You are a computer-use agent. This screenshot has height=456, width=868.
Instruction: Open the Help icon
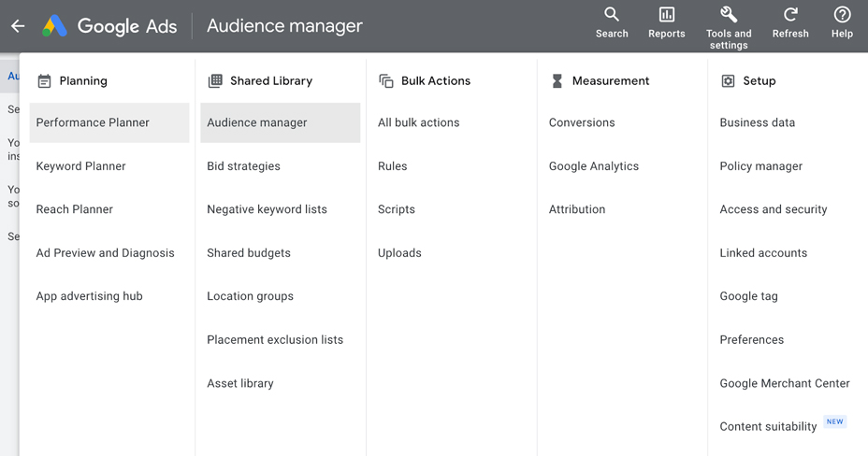coord(842,14)
